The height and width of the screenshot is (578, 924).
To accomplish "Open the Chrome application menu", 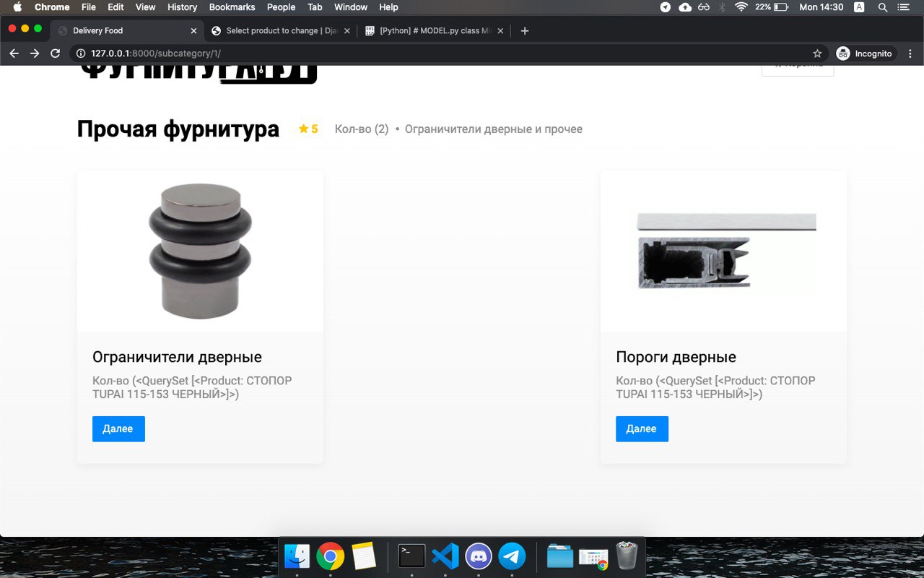I will (52, 7).
